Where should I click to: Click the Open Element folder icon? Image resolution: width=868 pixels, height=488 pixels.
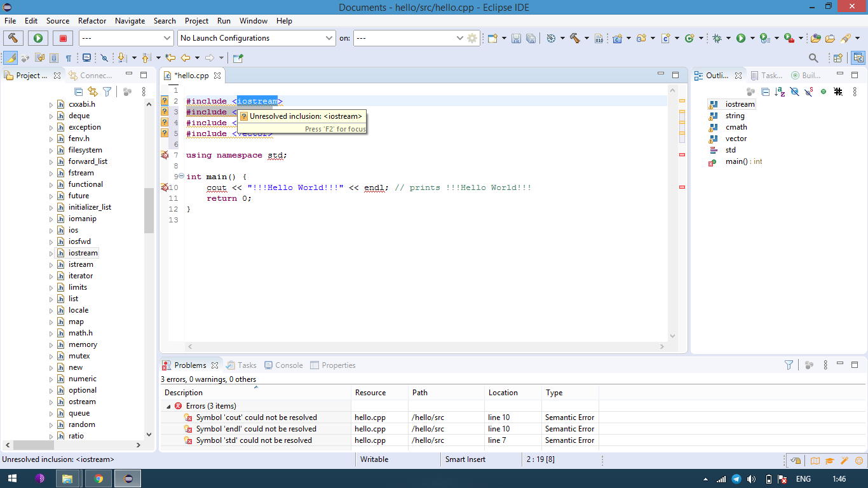816,38
